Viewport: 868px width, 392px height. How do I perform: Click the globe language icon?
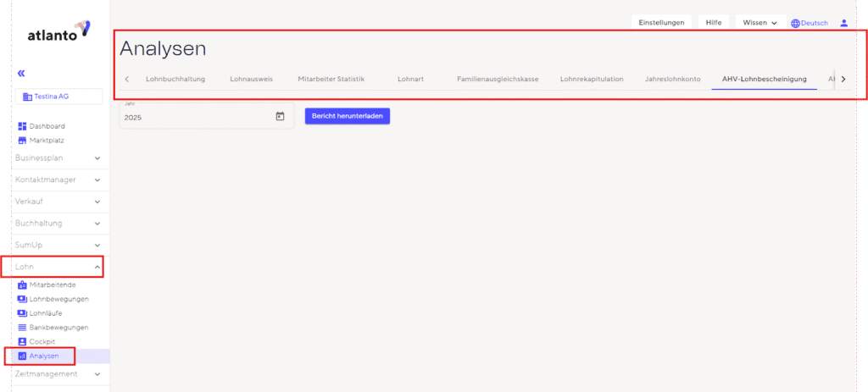coord(795,24)
